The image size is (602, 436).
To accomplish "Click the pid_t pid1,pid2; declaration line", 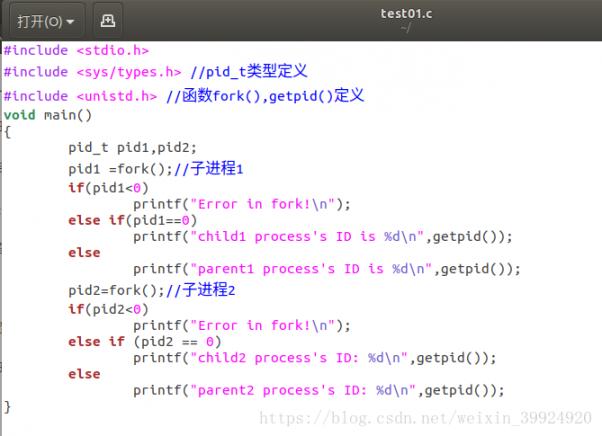I will coord(132,148).
